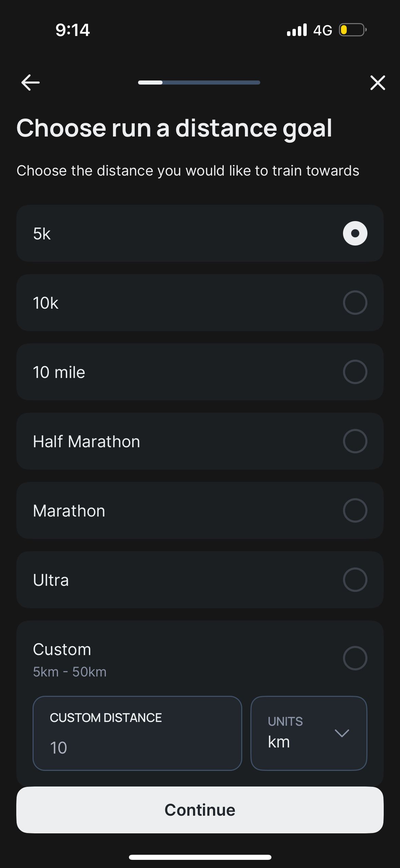Select the 5k radio button

pos(355,233)
